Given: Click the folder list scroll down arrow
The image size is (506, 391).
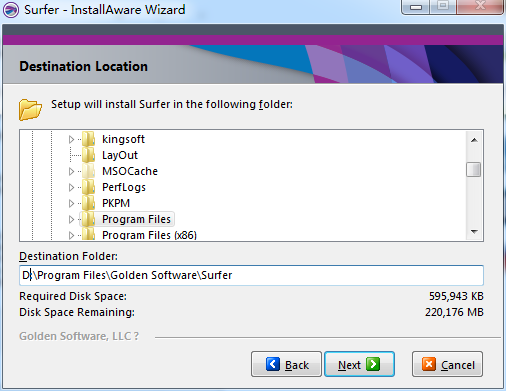Looking at the screenshot, I should [474, 231].
